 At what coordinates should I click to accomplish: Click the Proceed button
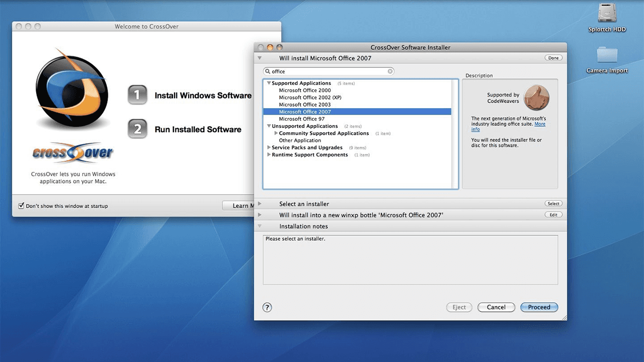pyautogui.click(x=539, y=307)
